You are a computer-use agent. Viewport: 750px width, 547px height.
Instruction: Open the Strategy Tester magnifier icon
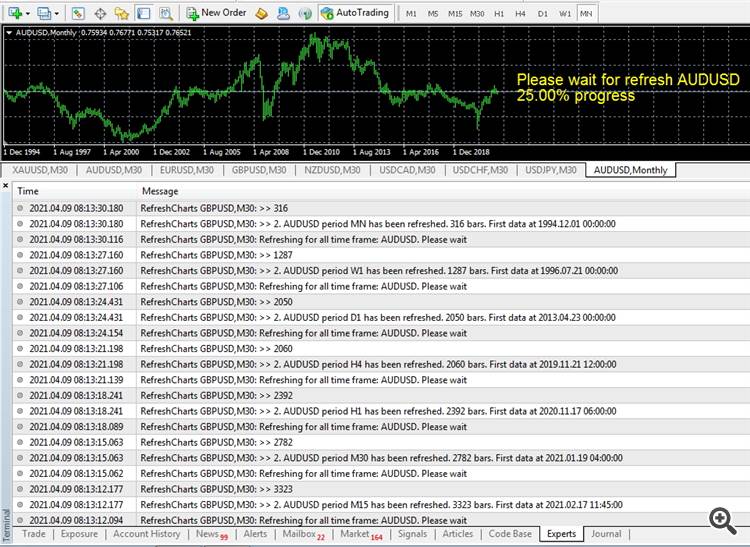coord(165,13)
